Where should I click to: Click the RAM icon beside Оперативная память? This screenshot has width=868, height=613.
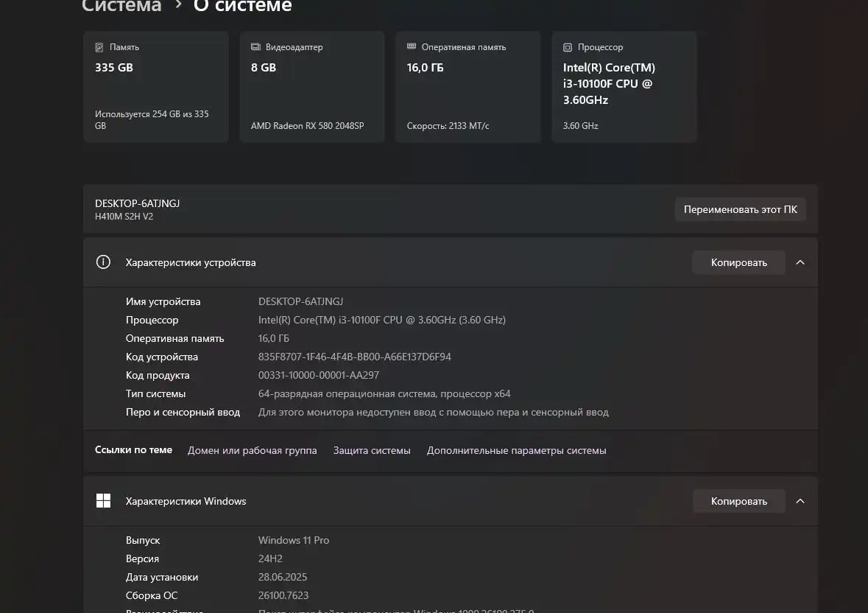point(412,47)
